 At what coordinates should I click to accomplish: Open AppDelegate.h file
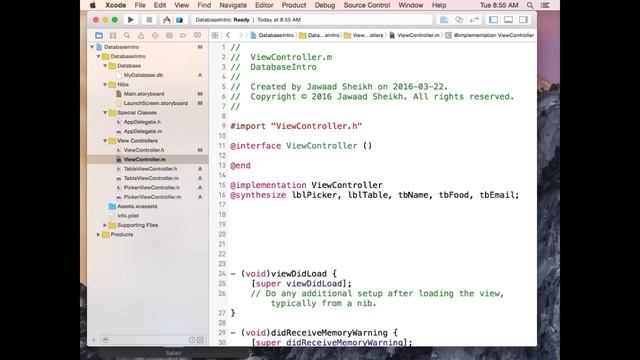[142, 122]
